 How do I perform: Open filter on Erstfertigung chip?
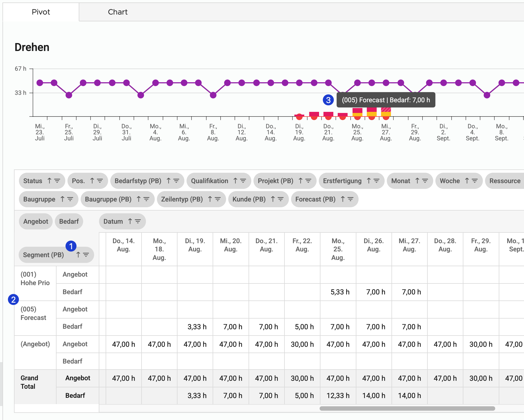[x=377, y=181]
